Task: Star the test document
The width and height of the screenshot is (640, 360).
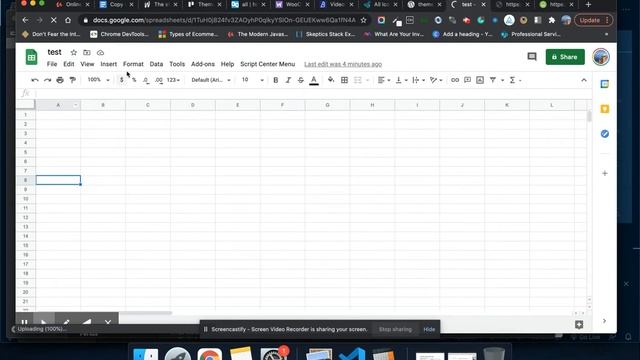Action: pyautogui.click(x=73, y=52)
